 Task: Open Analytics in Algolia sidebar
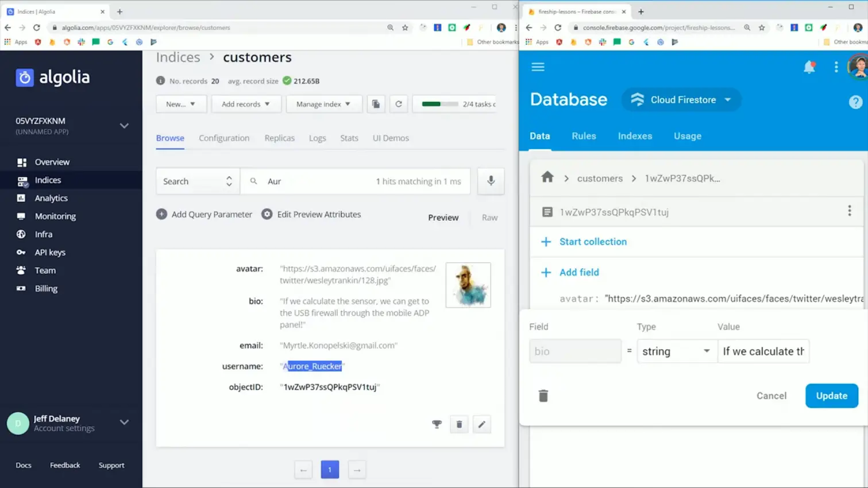coord(51,198)
